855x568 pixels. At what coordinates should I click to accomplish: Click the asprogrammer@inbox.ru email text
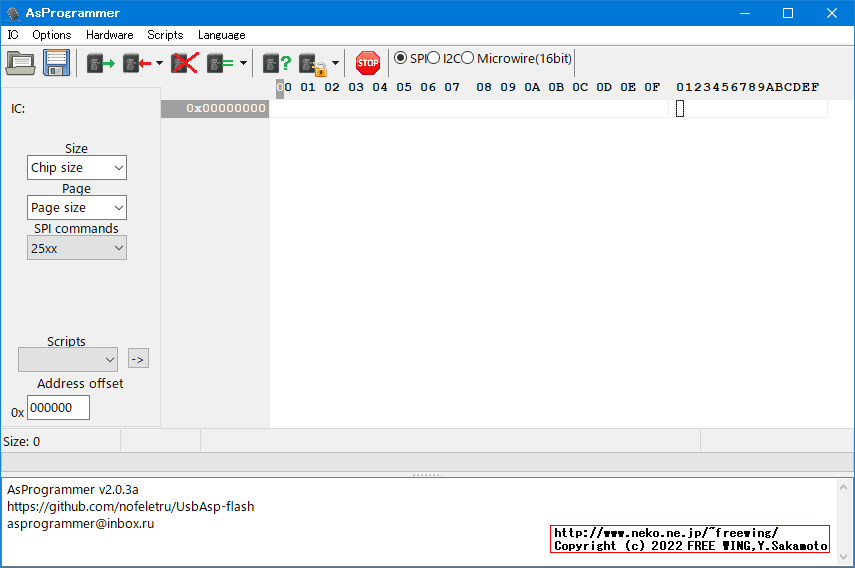point(81,523)
